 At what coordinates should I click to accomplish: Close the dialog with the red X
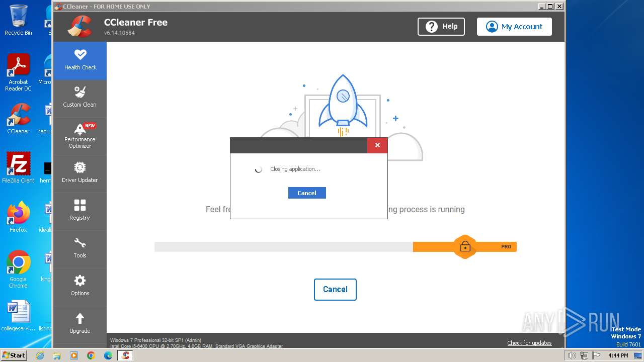point(377,145)
